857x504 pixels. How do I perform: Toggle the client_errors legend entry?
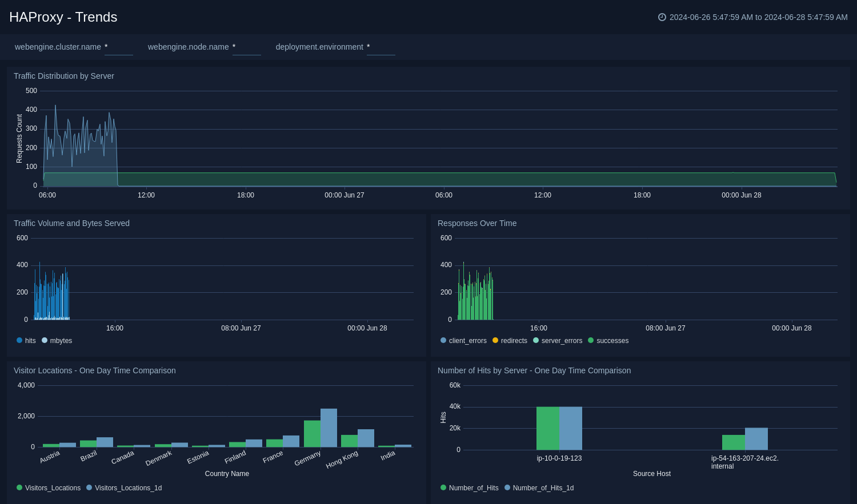[463, 341]
